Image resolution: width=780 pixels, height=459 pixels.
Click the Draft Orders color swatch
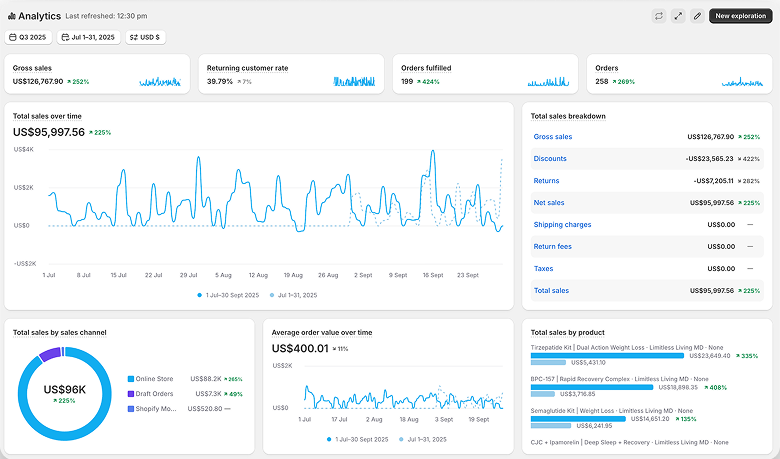[131, 394]
